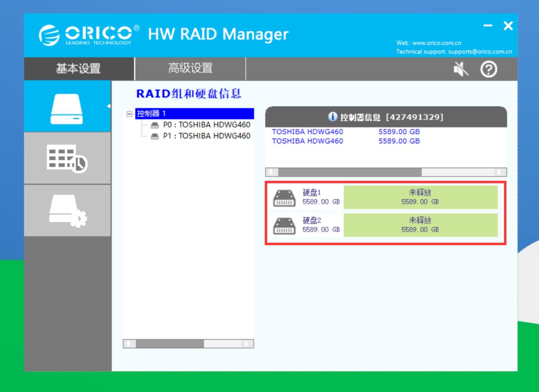This screenshot has width=539, height=392.
Task: Switch to the 基本设置 tab
Action: [78, 68]
